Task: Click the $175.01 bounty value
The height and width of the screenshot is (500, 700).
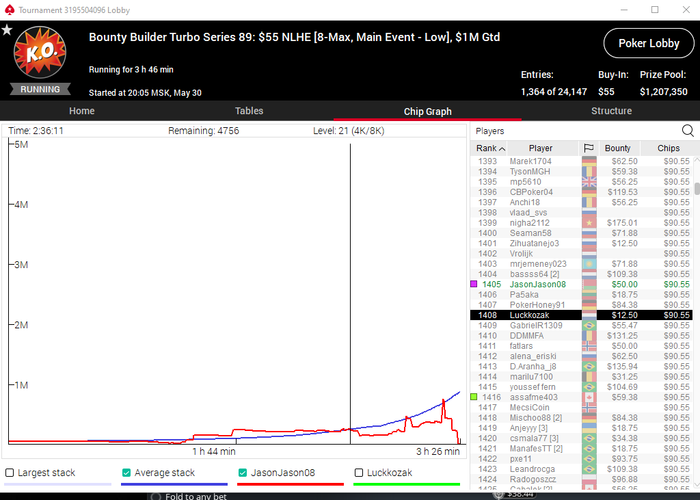Action: tap(622, 223)
